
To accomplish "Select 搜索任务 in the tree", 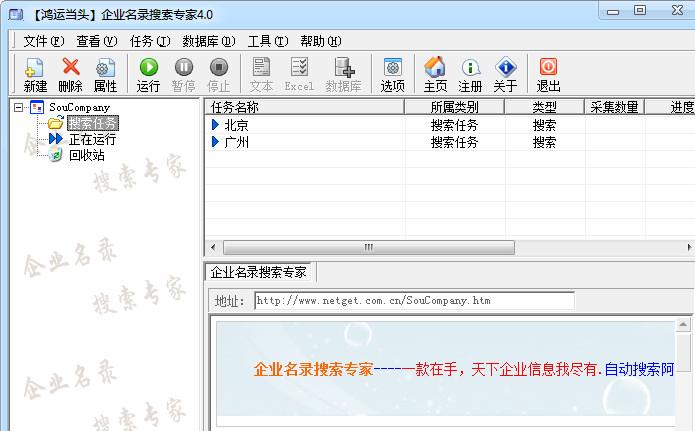I will 93,123.
